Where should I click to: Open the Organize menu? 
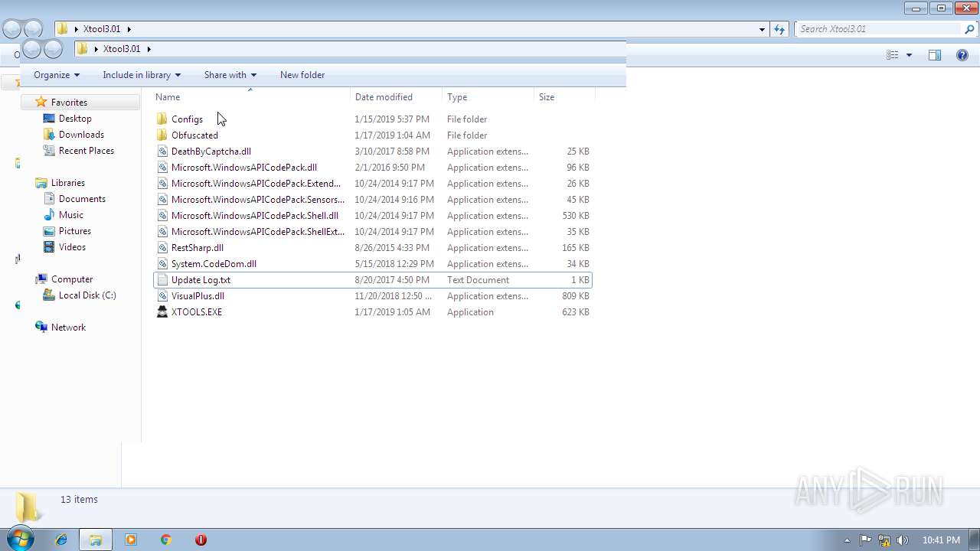57,75
